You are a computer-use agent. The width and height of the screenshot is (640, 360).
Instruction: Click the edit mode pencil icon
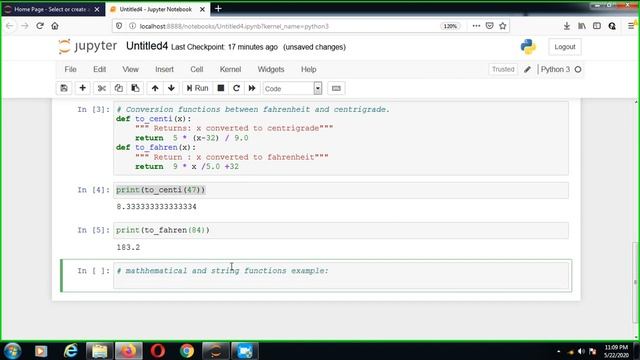(527, 69)
